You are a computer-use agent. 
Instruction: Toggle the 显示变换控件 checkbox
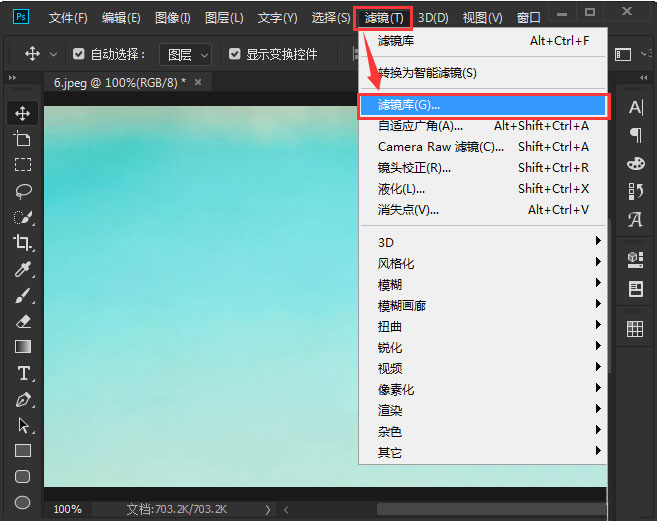click(234, 54)
